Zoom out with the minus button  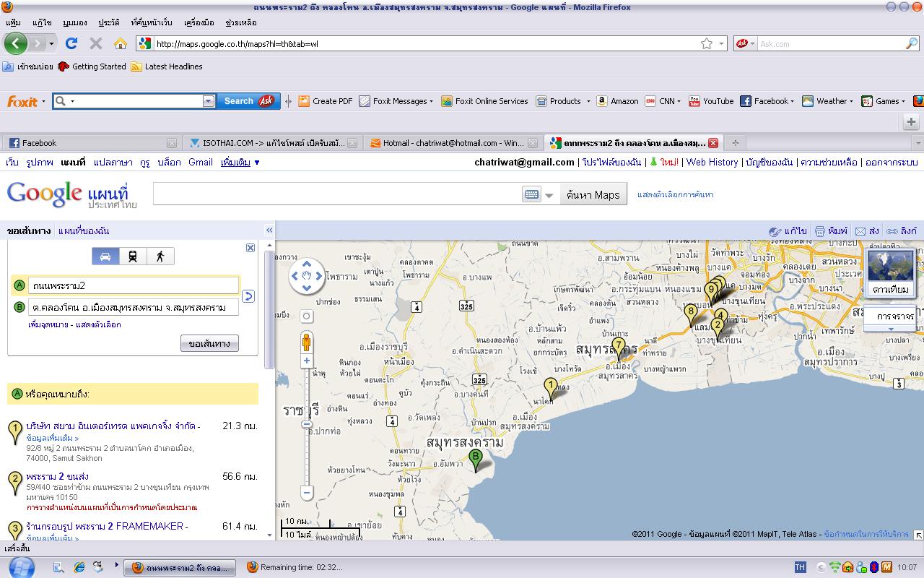coord(307,493)
